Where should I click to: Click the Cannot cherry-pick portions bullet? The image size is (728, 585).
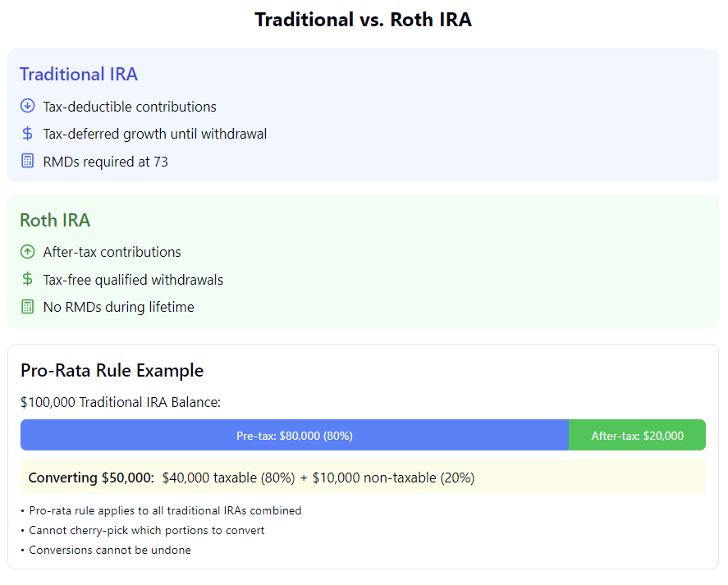147,530
